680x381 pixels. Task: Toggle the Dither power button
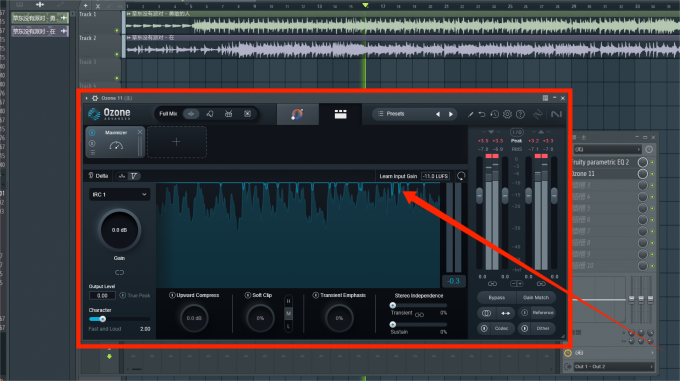point(524,329)
